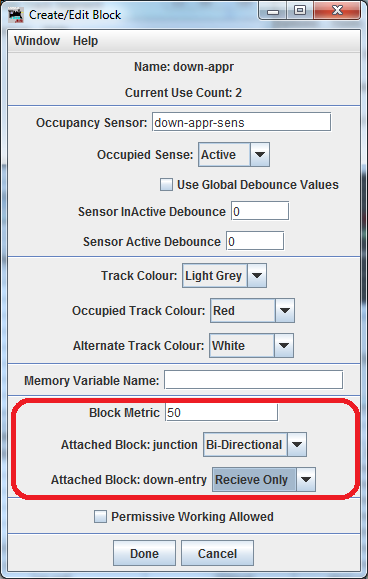The image size is (368, 579).
Task: Open down-entry Recieve Only dropdown
Action: [264, 479]
